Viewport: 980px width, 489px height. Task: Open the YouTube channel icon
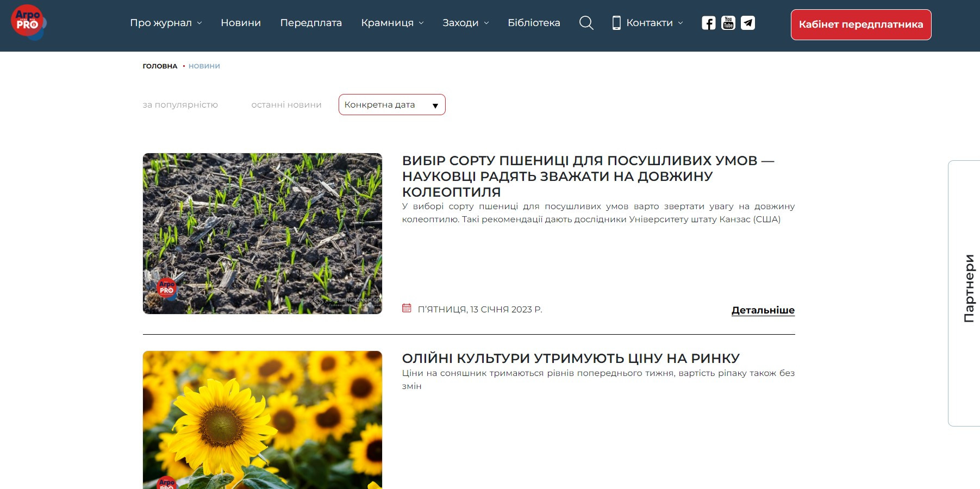click(x=728, y=23)
